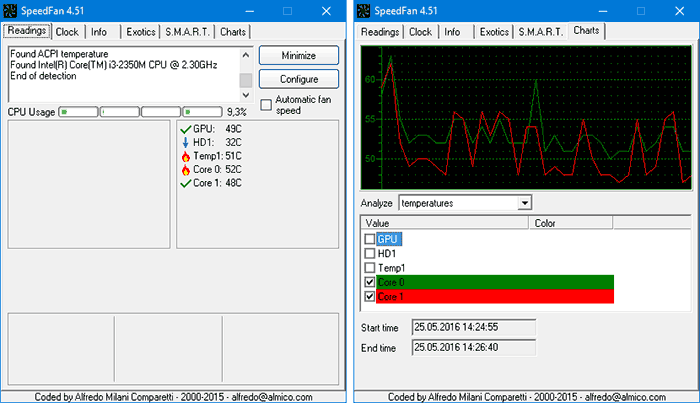Open Info tab in right window
700x403 pixels.
pos(452,32)
